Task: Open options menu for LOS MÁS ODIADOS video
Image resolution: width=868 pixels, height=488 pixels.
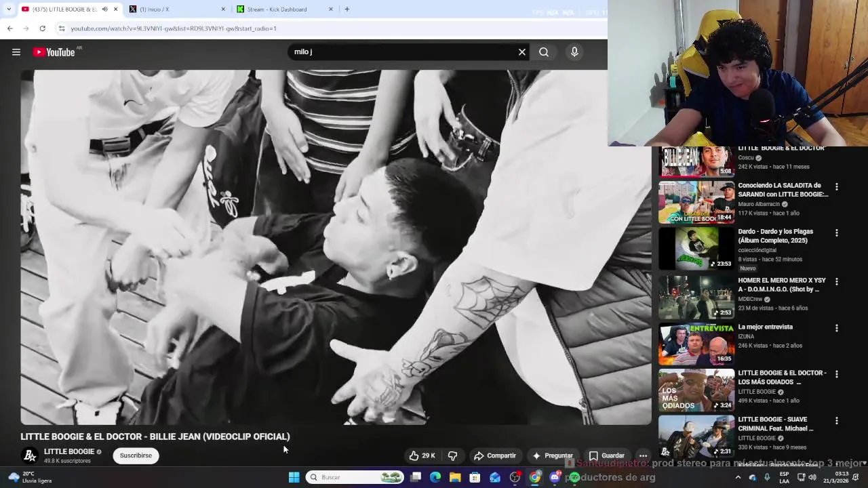Action: pyautogui.click(x=836, y=374)
